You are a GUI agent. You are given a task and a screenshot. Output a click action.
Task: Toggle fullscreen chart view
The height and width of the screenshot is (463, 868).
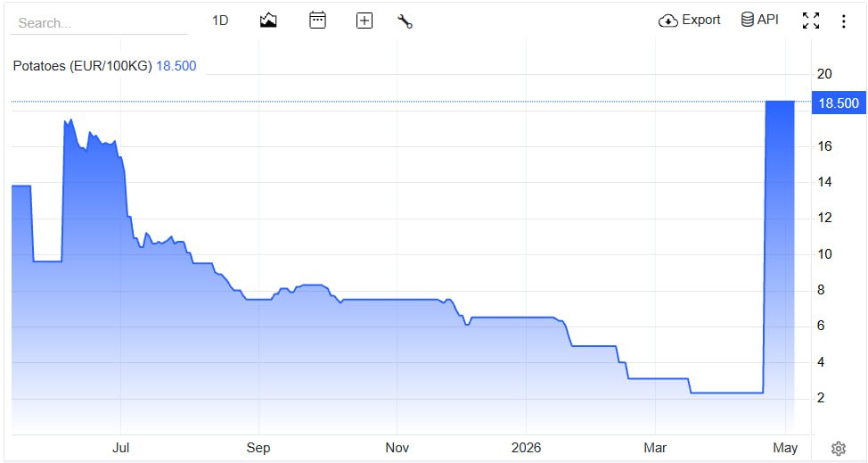811,21
